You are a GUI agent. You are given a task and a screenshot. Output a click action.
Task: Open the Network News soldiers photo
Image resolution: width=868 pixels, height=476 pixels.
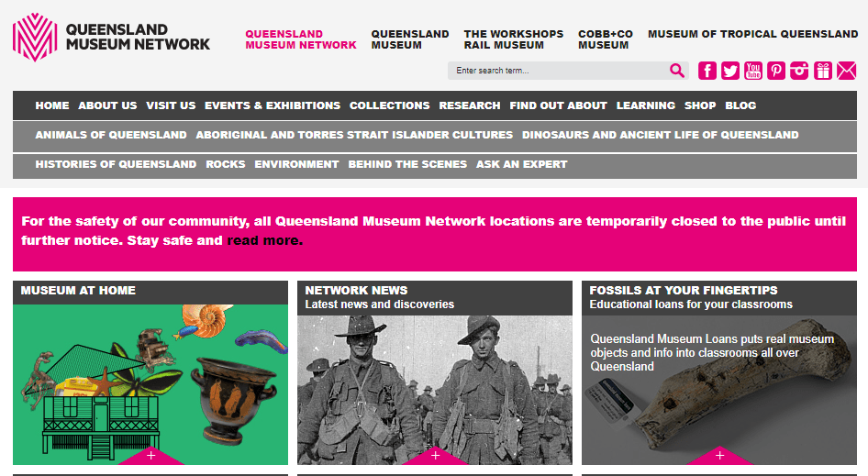435,385
